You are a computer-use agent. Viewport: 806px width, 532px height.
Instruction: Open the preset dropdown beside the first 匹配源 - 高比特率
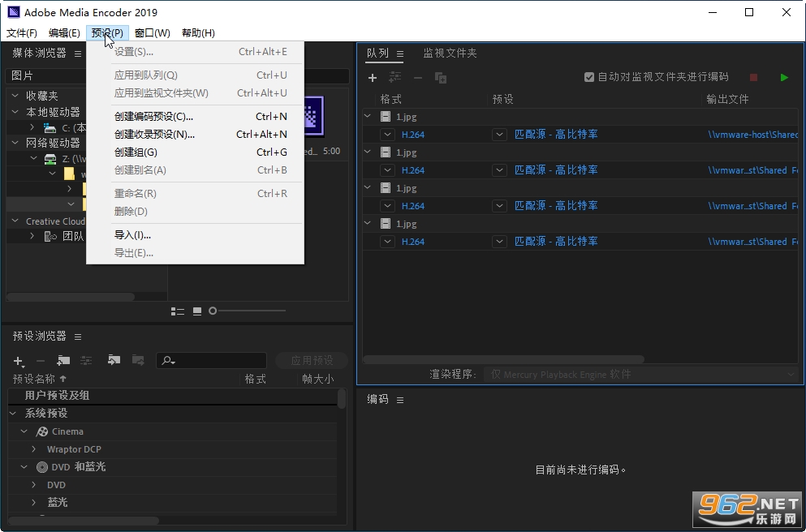pyautogui.click(x=499, y=135)
